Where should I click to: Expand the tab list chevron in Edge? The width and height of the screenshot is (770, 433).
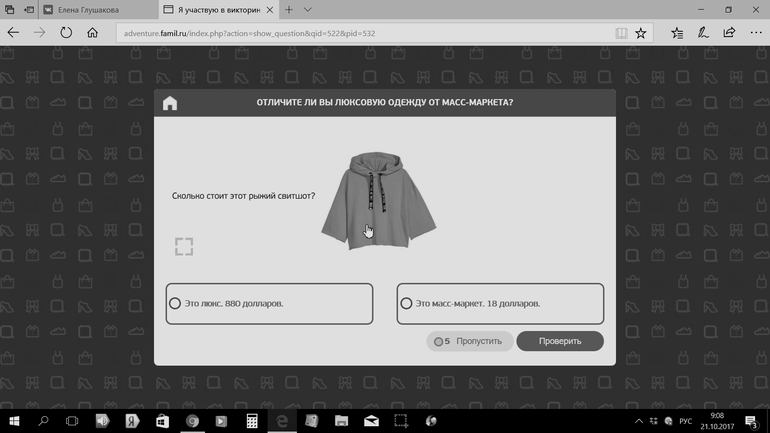(308, 10)
